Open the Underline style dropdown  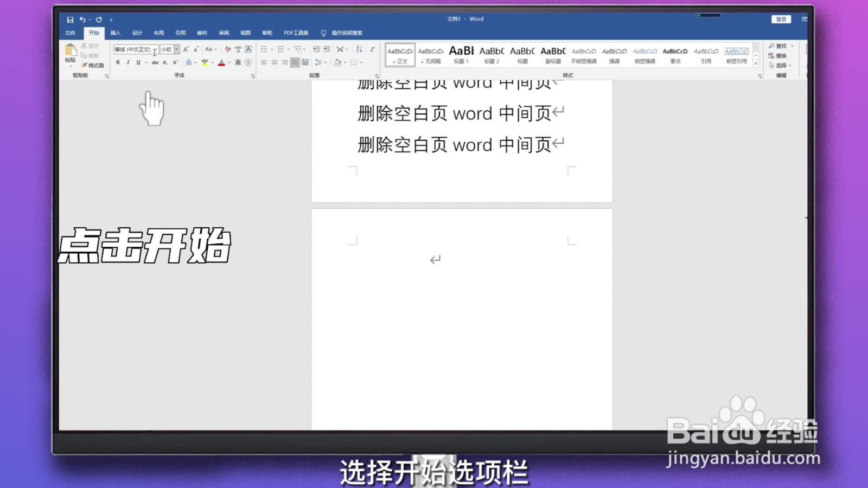(x=146, y=63)
